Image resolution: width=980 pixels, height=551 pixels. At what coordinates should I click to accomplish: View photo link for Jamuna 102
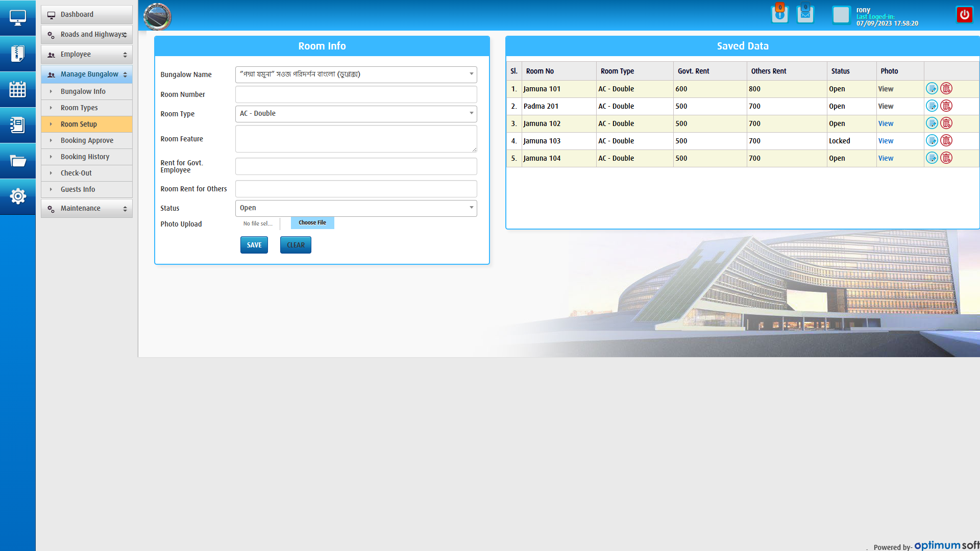coord(886,124)
